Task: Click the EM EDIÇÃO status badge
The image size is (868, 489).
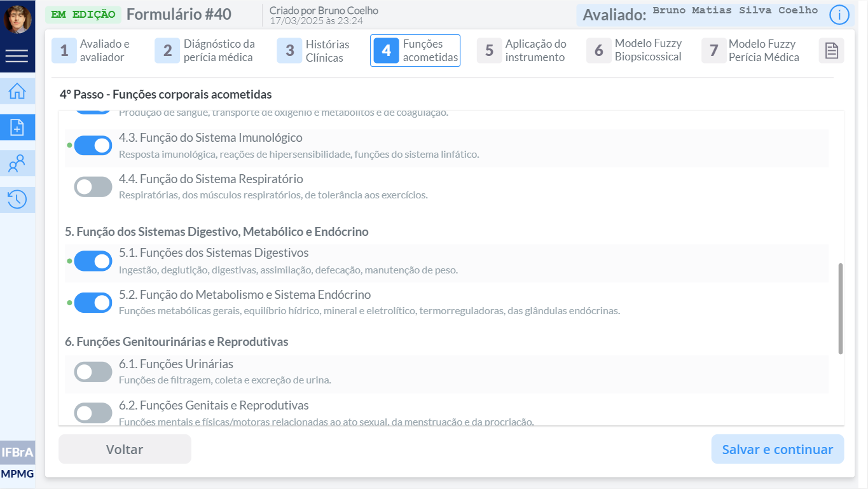Action: pos(83,14)
